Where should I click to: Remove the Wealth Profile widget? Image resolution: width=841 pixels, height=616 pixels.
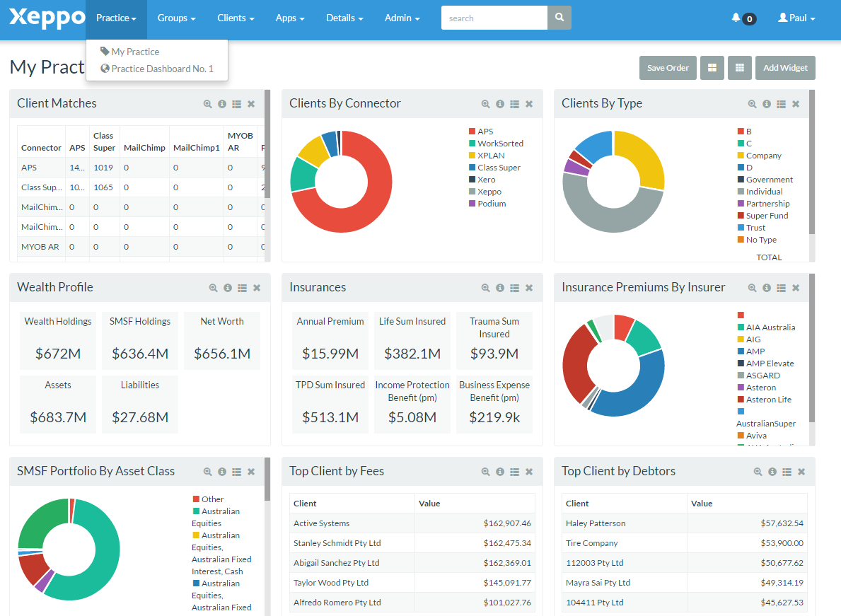pyautogui.click(x=257, y=288)
